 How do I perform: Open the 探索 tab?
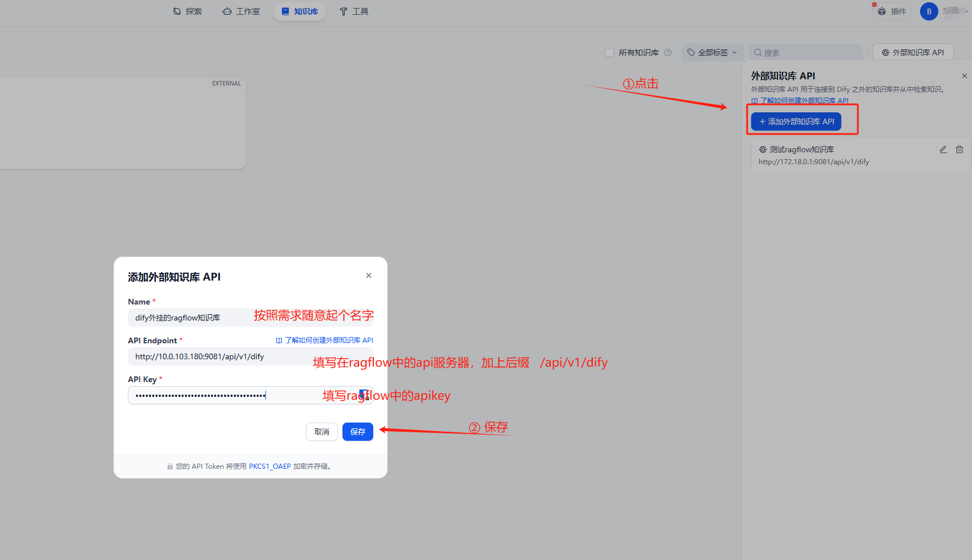[188, 11]
